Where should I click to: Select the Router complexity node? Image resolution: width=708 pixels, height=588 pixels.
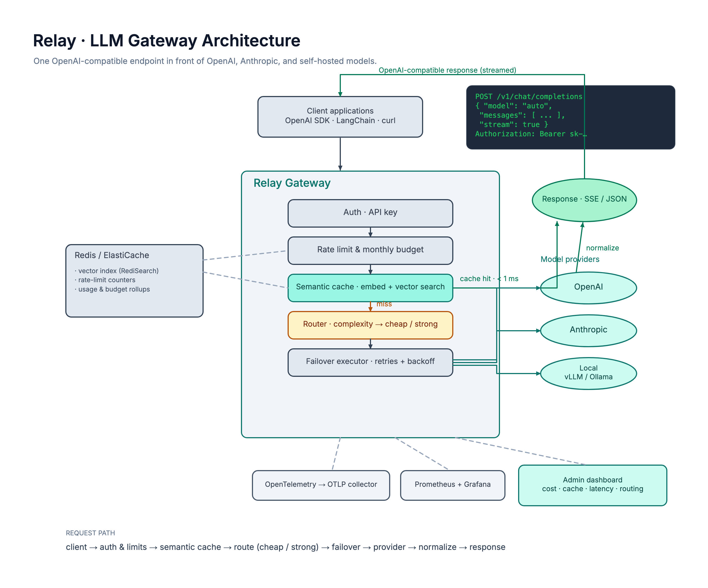point(370,325)
